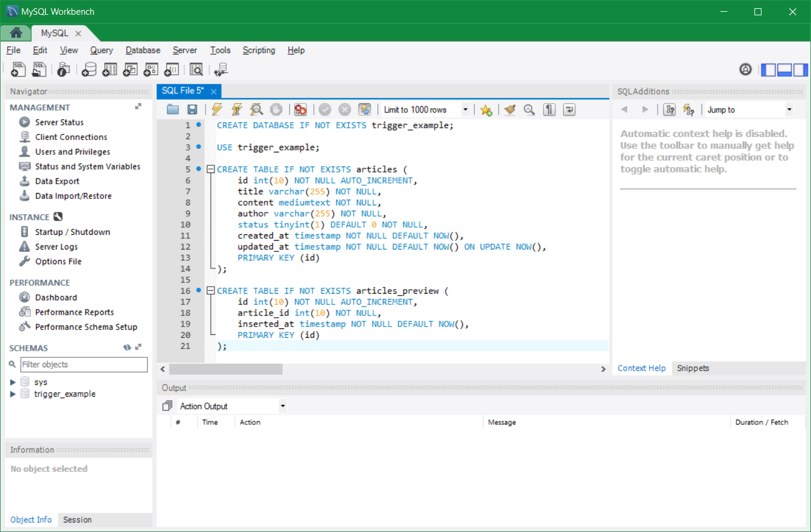Open Server Logs under Instance

(x=56, y=247)
